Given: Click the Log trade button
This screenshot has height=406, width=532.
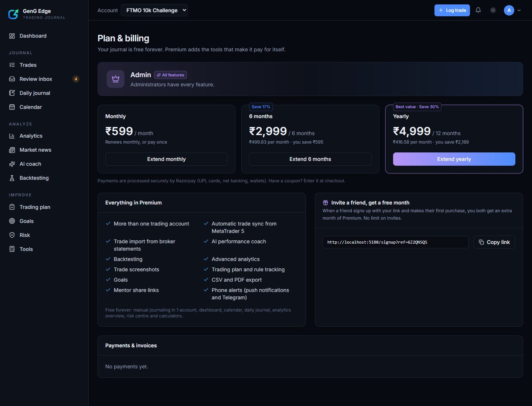Looking at the screenshot, I should tap(452, 10).
